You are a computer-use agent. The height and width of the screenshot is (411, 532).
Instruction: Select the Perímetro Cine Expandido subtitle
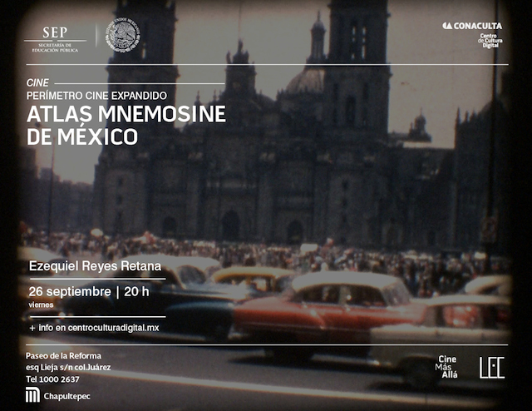pos(96,96)
